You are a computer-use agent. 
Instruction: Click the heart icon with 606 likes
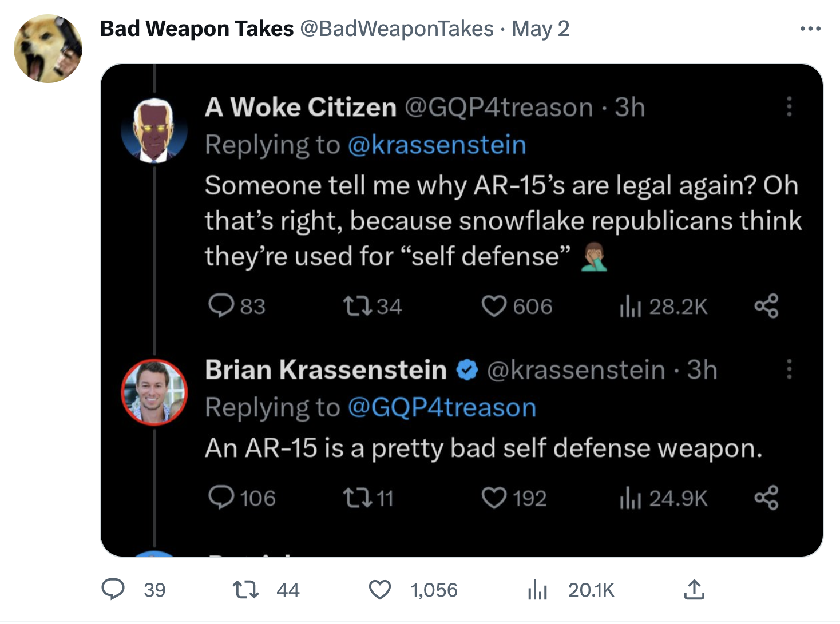494,307
